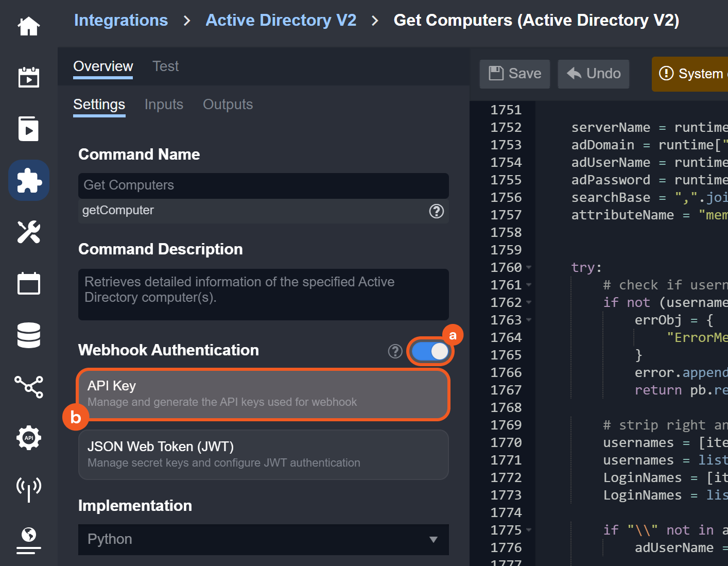Screen dimensions: 728x566
Task: Click the API gear icon in sidebar
Action: (29, 438)
